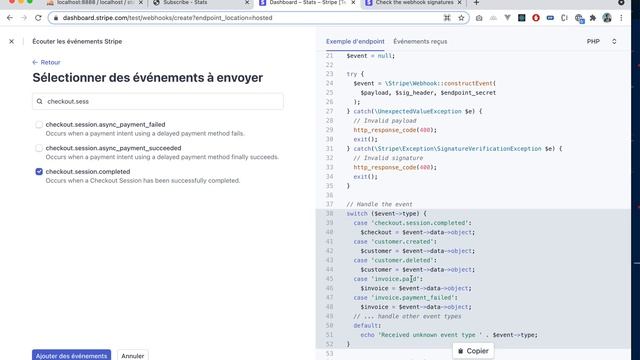Bookmark this page with star icon
The height and width of the screenshot is (360, 640).
tap(461, 18)
